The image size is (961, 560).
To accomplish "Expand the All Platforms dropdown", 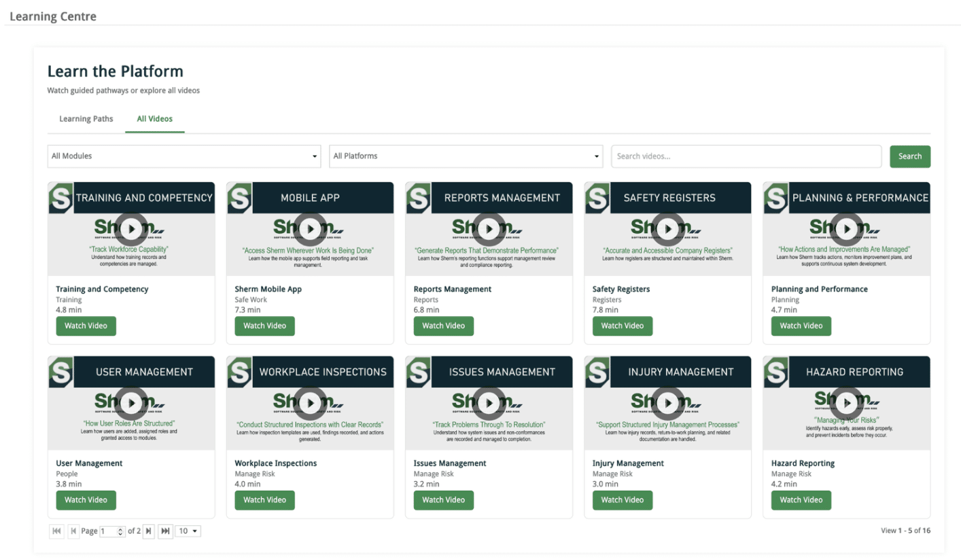I will coord(466,156).
